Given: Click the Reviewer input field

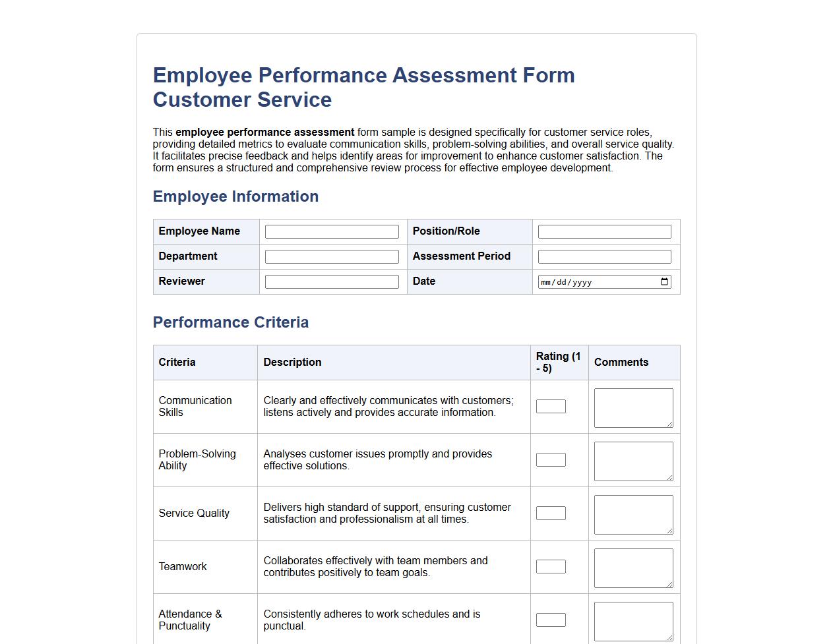Looking at the screenshot, I should click(x=331, y=281).
